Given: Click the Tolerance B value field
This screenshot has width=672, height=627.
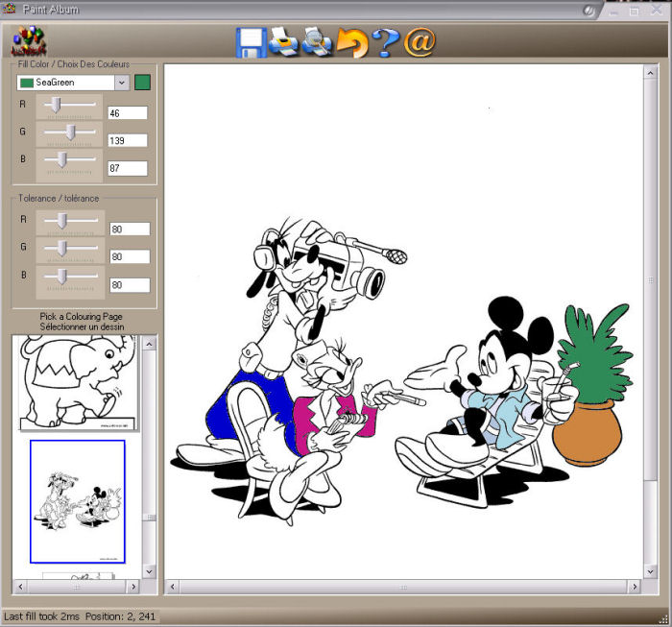Looking at the screenshot, I should [x=130, y=285].
